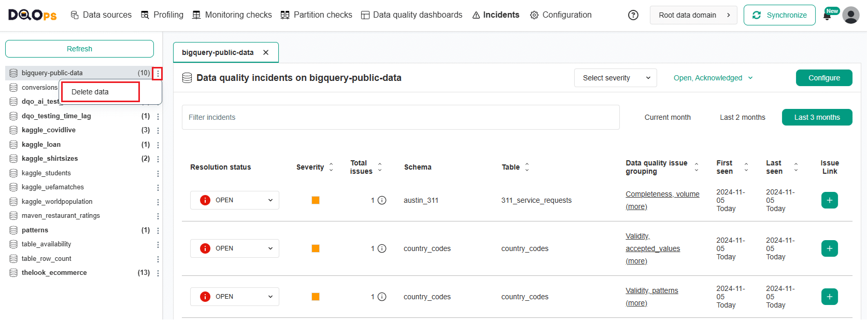Screen dimensions: 868x320
Task: Click the Refresh button
Action: click(x=79, y=49)
